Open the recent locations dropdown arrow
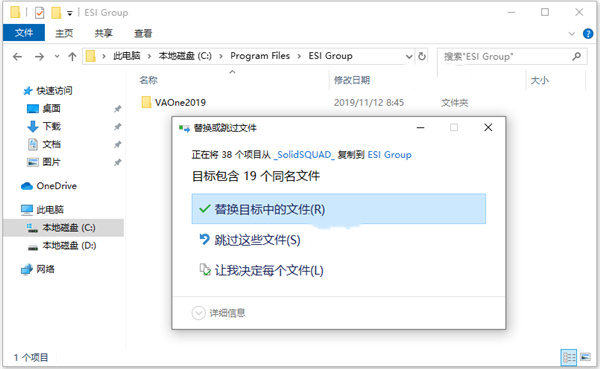This screenshot has width=600, height=369. click(57, 57)
